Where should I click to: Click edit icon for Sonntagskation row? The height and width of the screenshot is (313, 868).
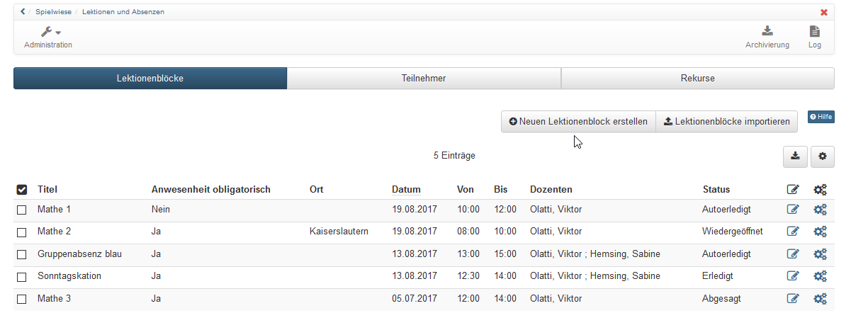click(793, 276)
